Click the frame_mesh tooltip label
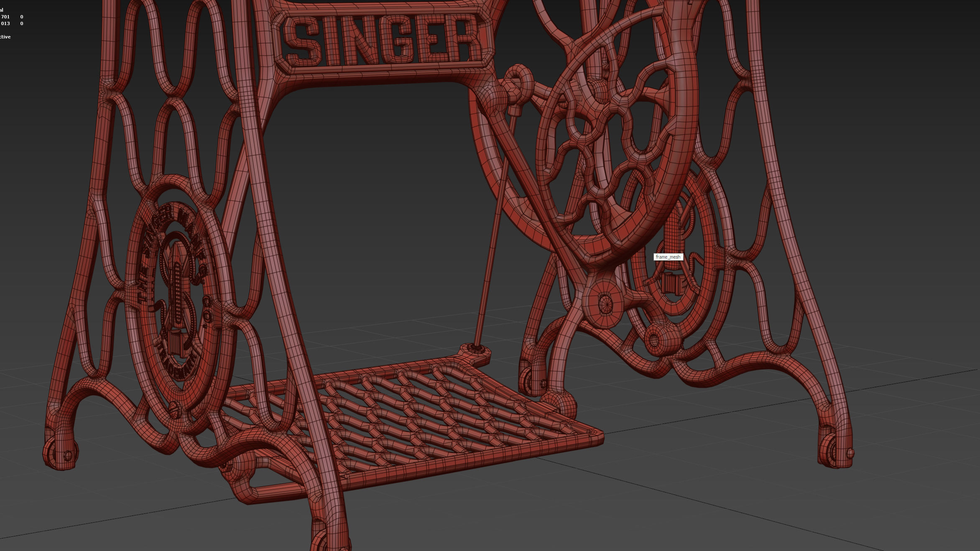Viewport: 980px width, 551px height. (668, 257)
